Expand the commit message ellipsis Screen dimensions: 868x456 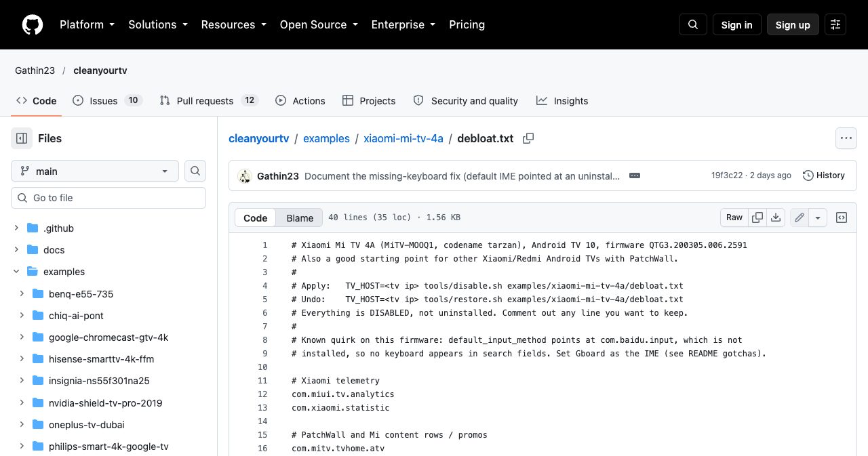[x=635, y=175]
